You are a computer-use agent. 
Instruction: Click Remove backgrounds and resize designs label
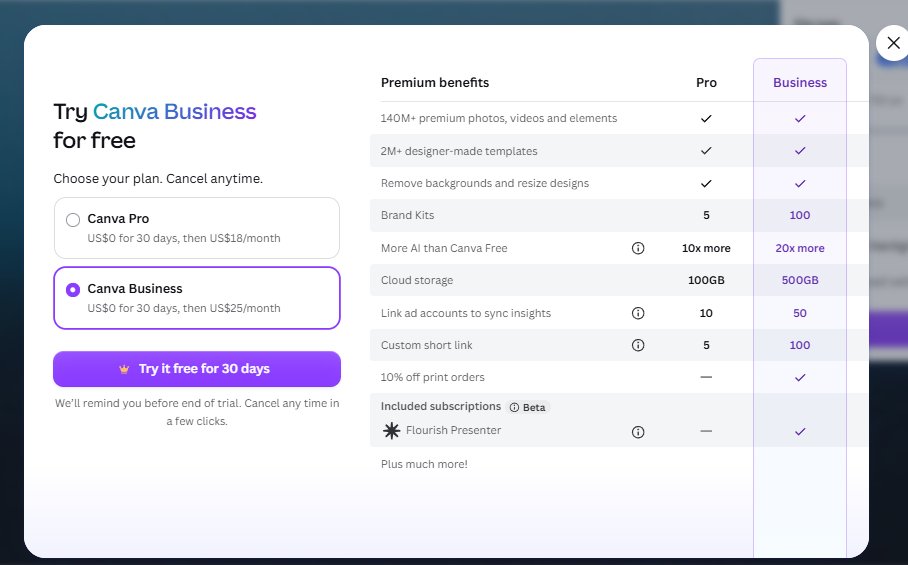485,184
